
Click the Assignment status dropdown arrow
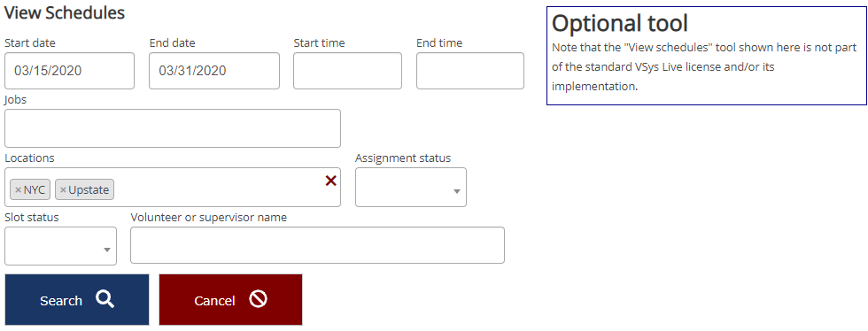pyautogui.click(x=457, y=191)
